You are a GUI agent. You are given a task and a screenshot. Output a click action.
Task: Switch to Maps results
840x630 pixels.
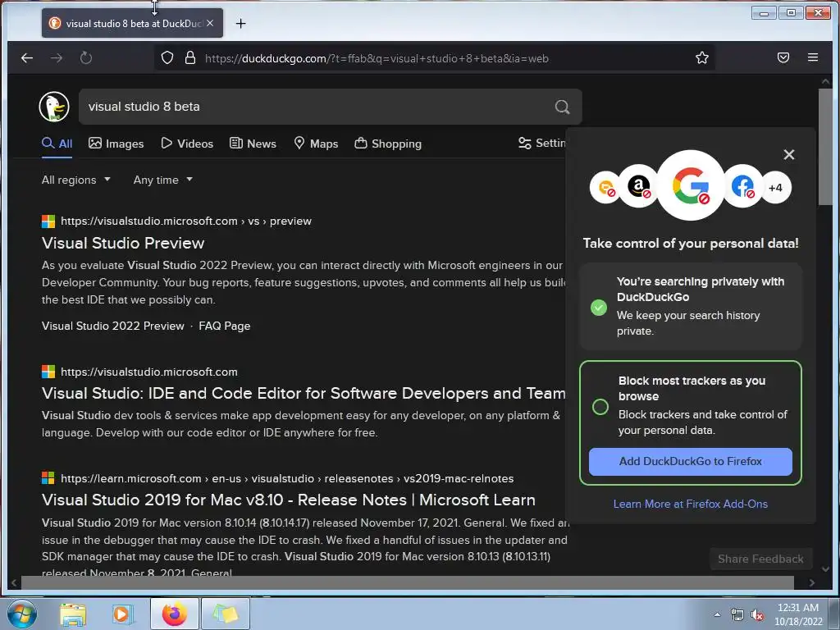point(316,144)
